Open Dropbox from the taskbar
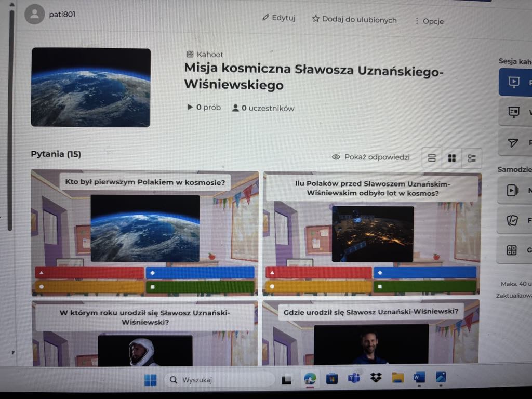532x399 pixels. click(x=376, y=378)
